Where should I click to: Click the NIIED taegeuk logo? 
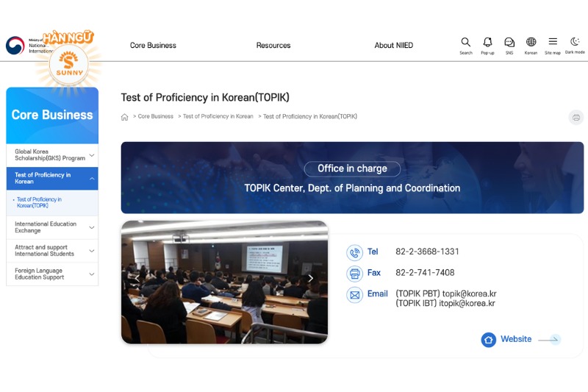(x=15, y=46)
